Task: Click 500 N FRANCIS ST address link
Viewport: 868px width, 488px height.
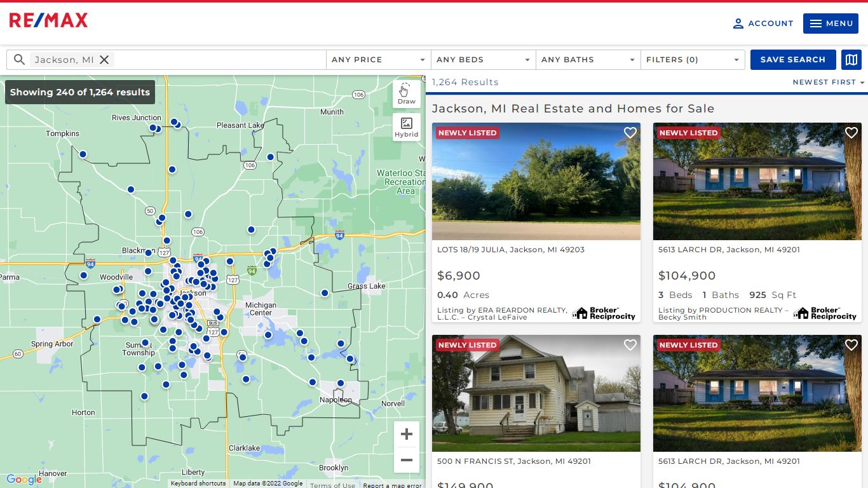Action: [x=514, y=461]
